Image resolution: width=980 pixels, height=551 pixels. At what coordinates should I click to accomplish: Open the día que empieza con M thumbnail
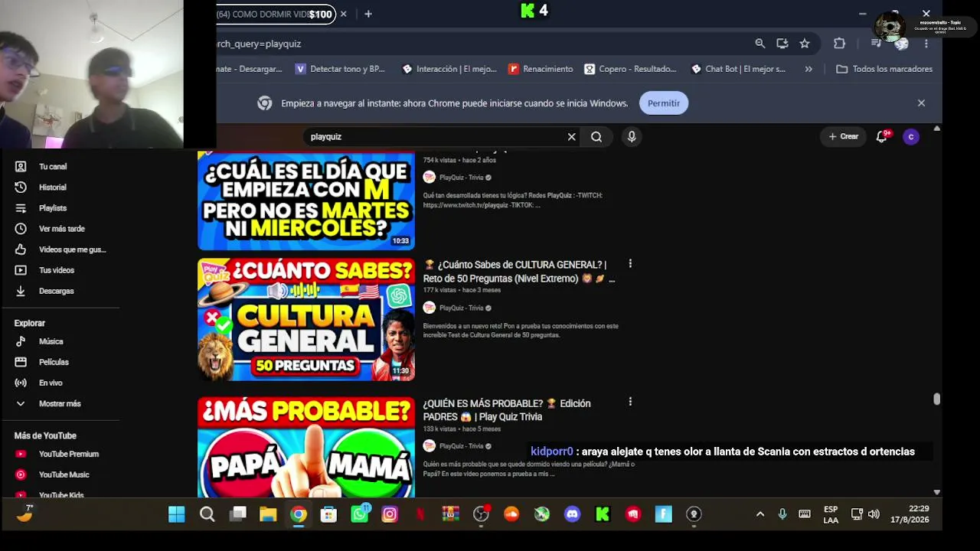306,201
